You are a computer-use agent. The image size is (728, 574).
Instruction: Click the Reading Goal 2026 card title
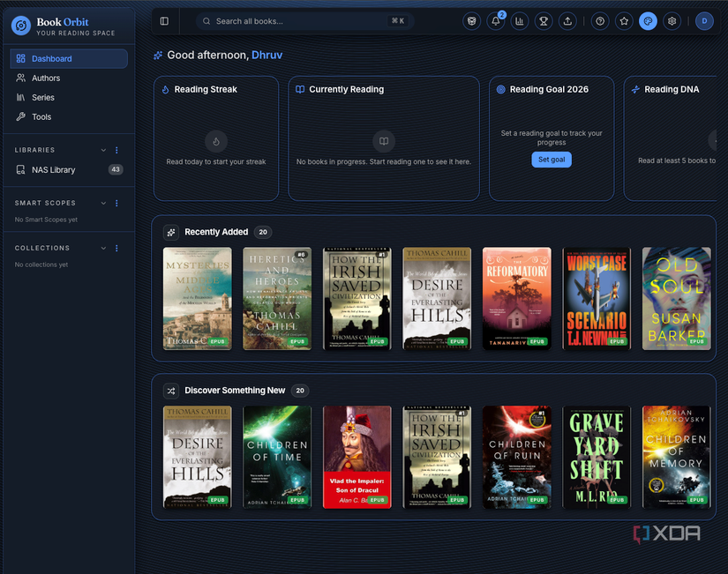[x=549, y=89]
